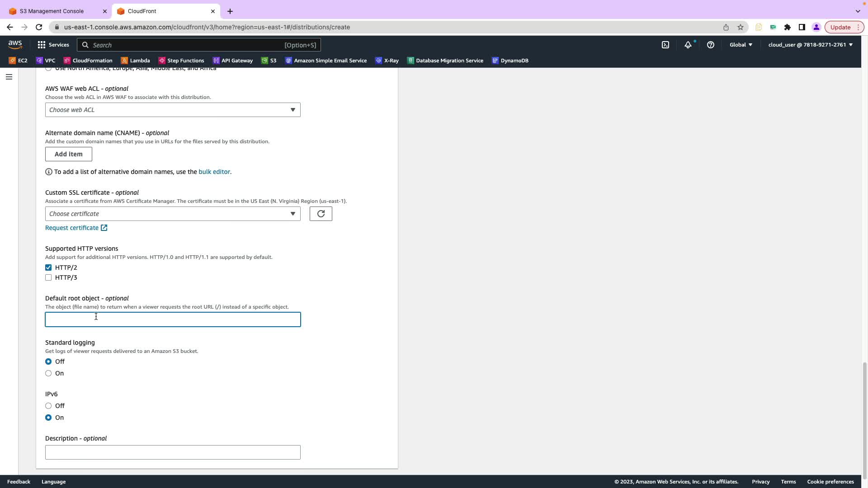Screen dimensions: 868x488
Task: Uncheck the HTTP/2 checkbox
Action: pos(48,267)
